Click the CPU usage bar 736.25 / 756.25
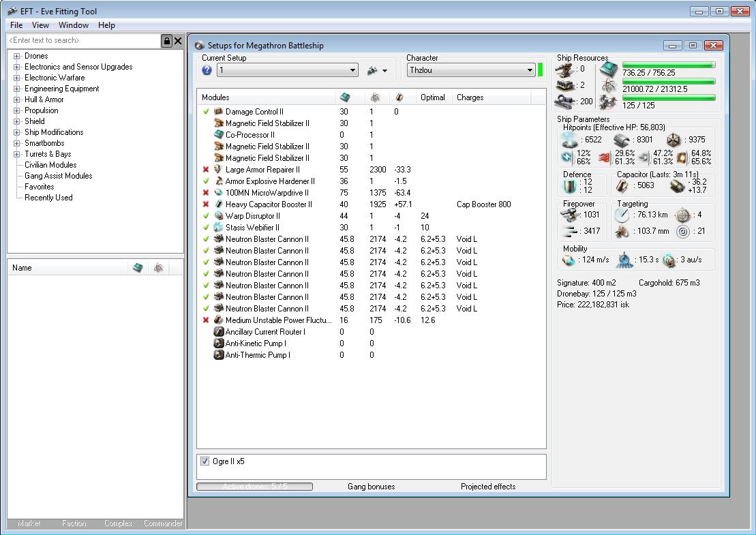This screenshot has height=535, width=756. click(x=669, y=65)
